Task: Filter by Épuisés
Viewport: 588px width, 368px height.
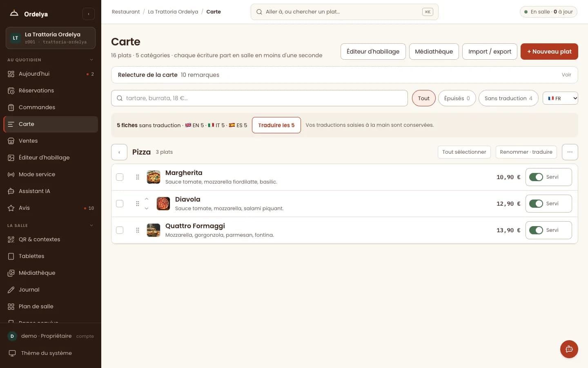Action: (457, 98)
